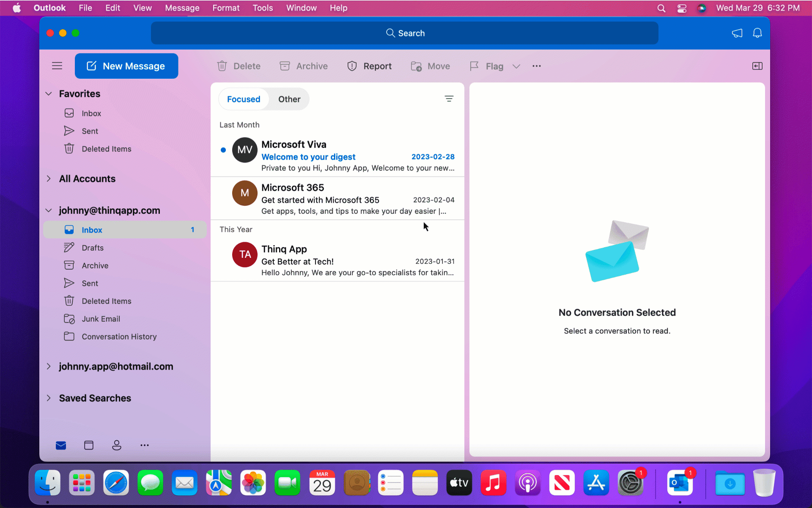Open the Drafts folder
812x508 pixels.
coord(125,247)
